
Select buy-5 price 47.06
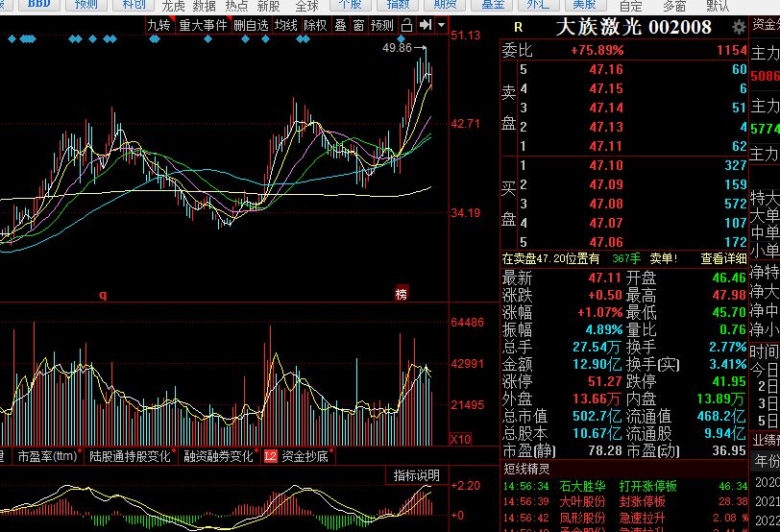[x=606, y=242]
